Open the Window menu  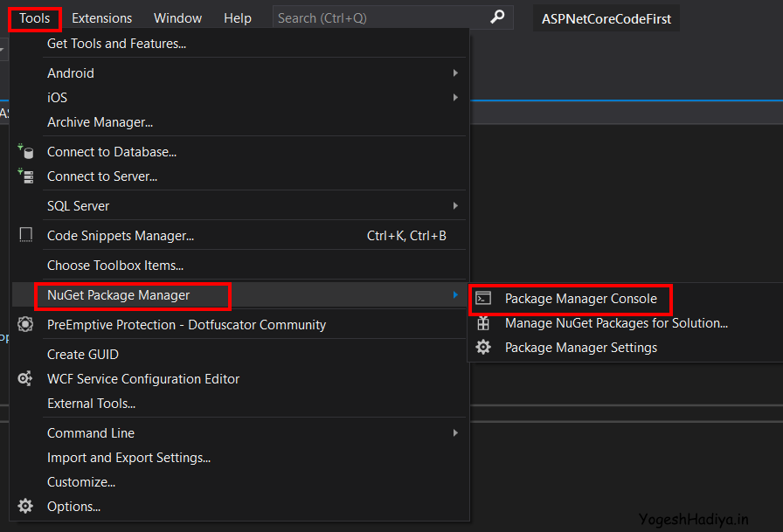pos(177,17)
